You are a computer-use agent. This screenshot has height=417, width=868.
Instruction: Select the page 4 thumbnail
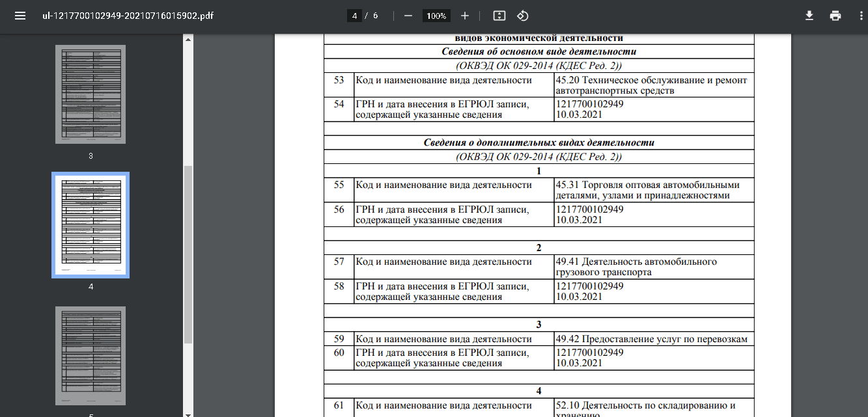click(x=91, y=225)
